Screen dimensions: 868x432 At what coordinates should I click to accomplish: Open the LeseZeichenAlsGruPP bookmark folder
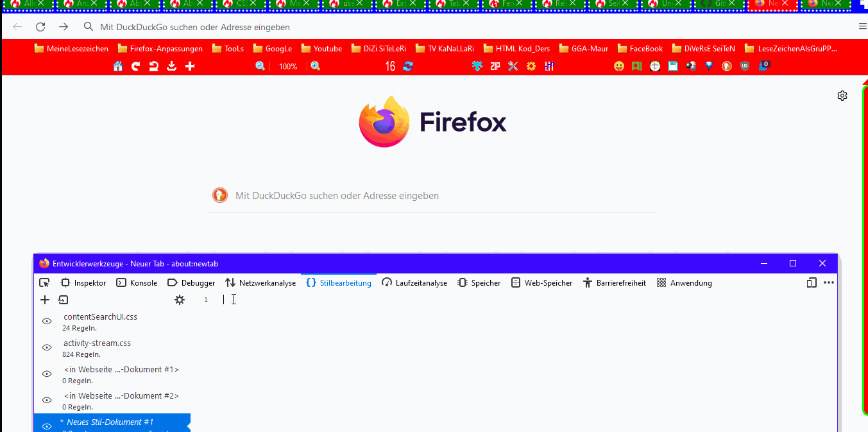tap(790, 48)
